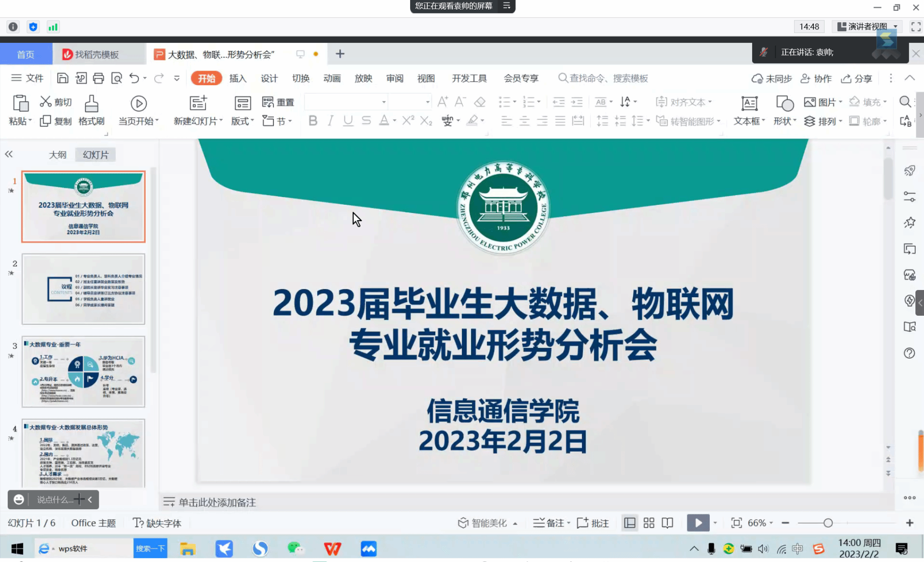The width and height of the screenshot is (924, 562).
Task: Click the 缺失字体 missing fonts button
Action: tap(157, 523)
